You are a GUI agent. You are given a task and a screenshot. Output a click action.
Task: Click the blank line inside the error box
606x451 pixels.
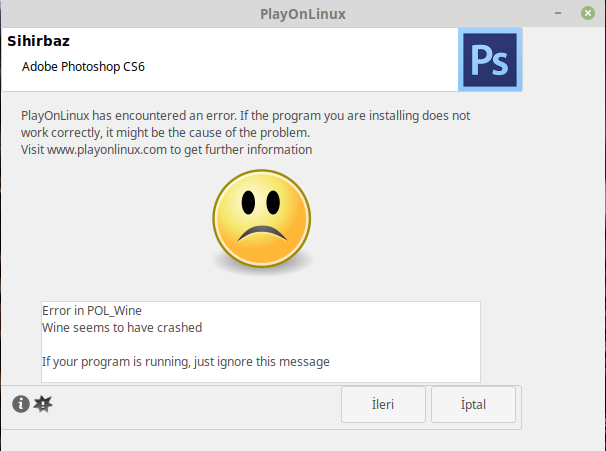261,345
